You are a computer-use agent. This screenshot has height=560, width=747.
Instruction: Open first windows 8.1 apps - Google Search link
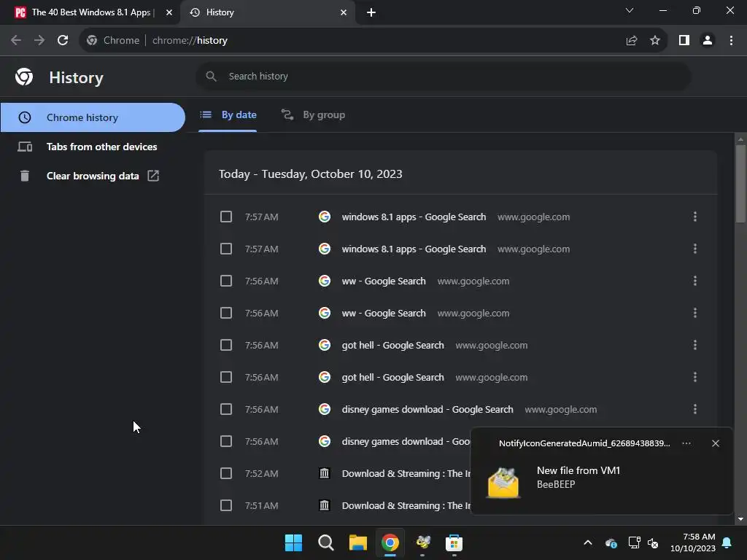(414, 217)
